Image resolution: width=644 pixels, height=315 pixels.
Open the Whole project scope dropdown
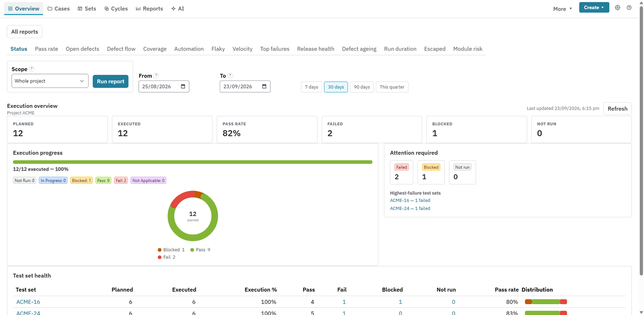pos(50,81)
